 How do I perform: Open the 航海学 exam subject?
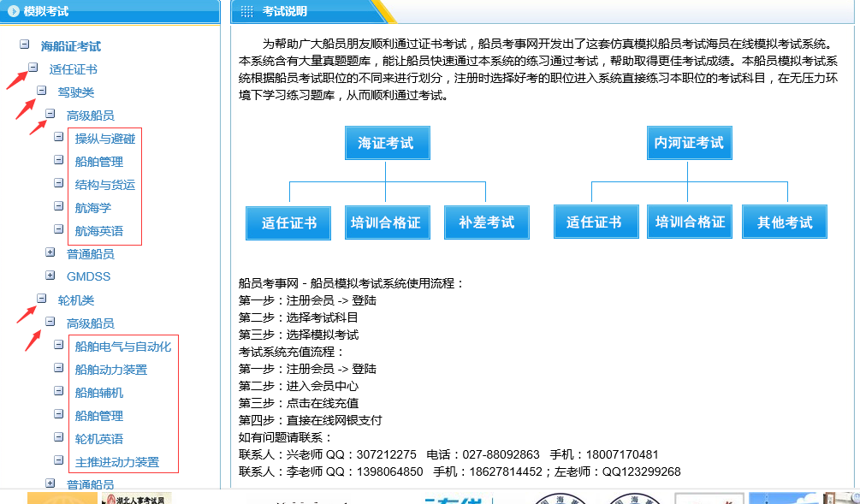click(x=92, y=208)
